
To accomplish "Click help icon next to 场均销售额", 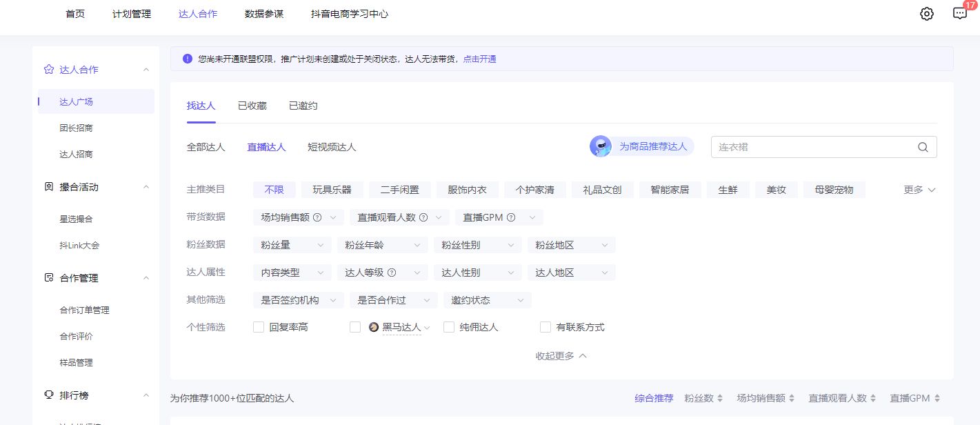I will 317,217.
